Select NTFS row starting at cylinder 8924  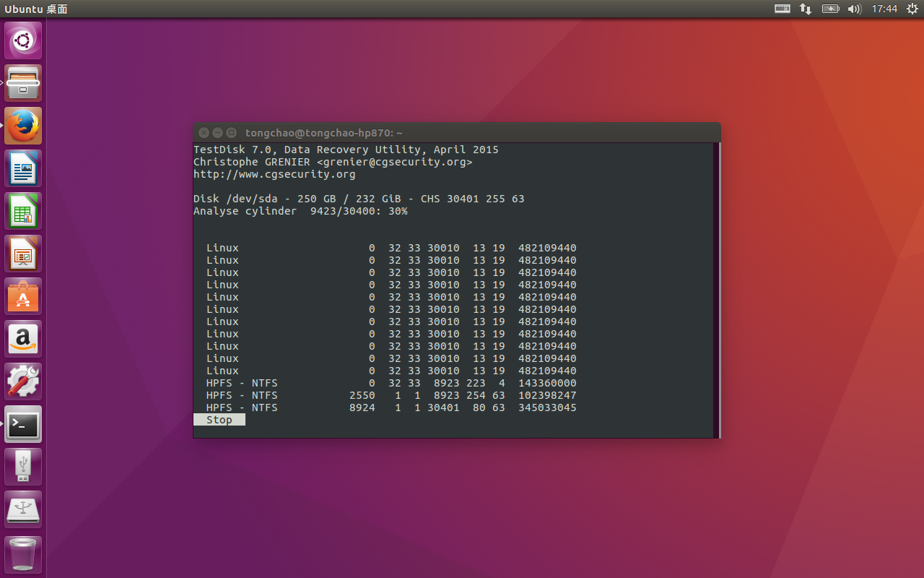point(391,407)
